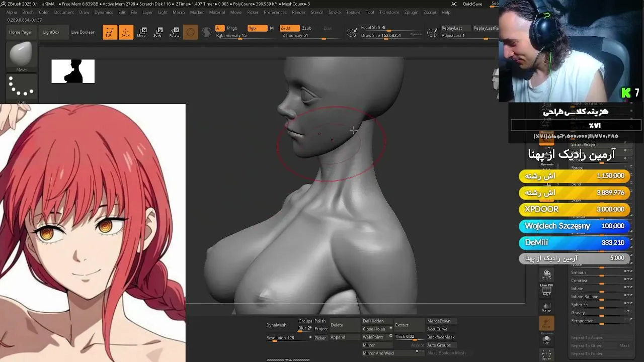Image resolution: width=644 pixels, height=362 pixels.
Task: Toggle Zadd sculpt mode
Action: click(289, 28)
